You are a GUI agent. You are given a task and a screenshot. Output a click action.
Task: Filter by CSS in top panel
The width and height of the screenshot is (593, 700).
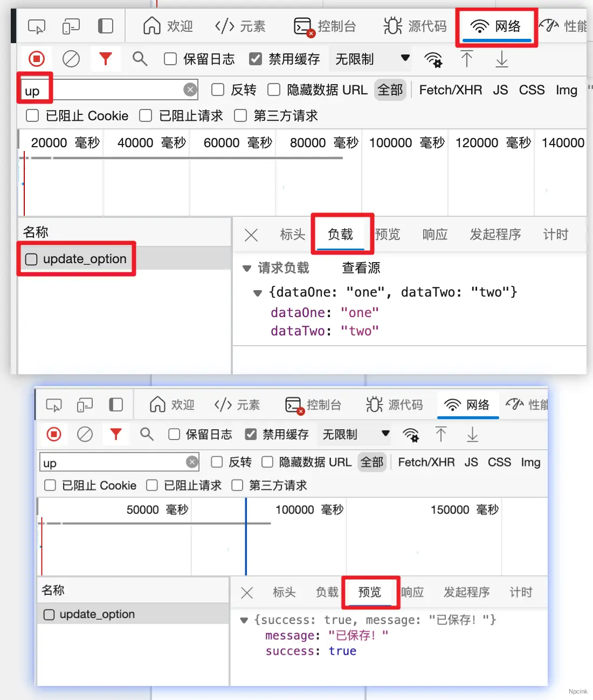coord(532,90)
